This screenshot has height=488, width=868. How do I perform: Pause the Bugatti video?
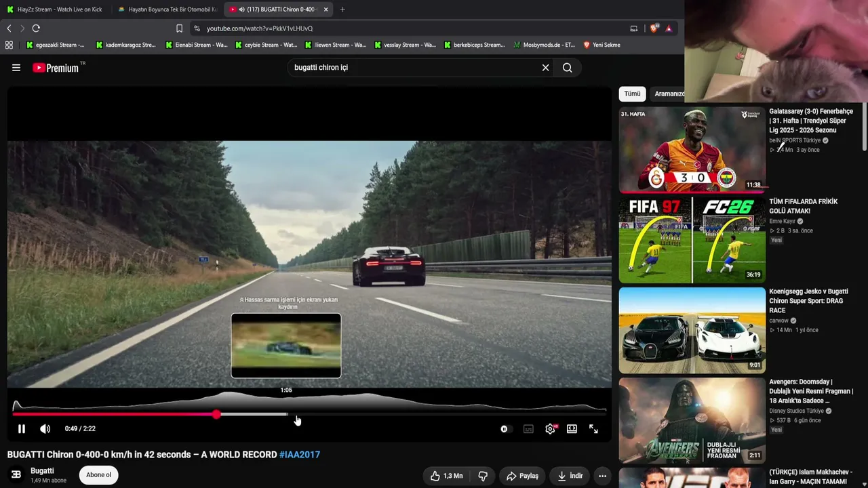tap(22, 429)
